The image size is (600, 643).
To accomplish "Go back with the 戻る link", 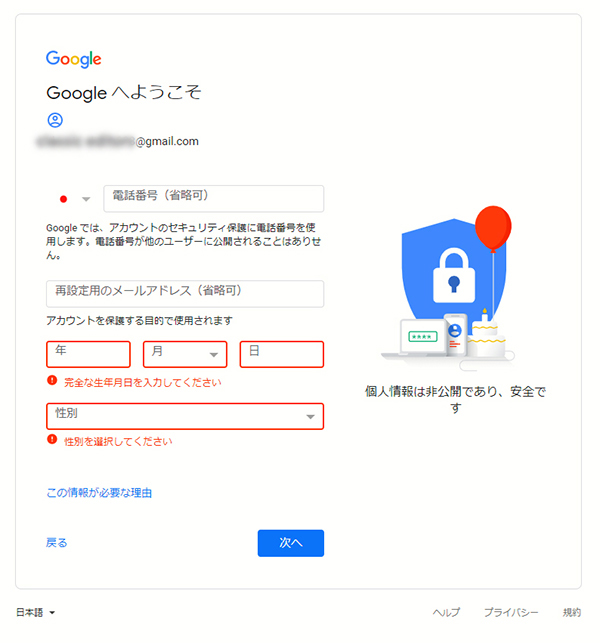I will point(57,543).
